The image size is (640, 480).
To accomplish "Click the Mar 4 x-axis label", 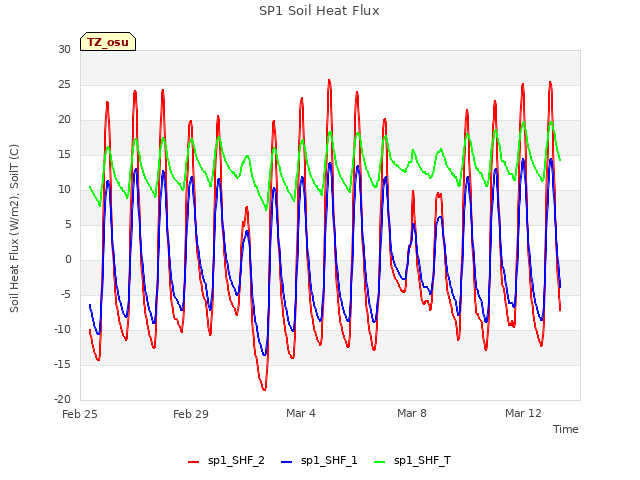I will pos(301,413).
